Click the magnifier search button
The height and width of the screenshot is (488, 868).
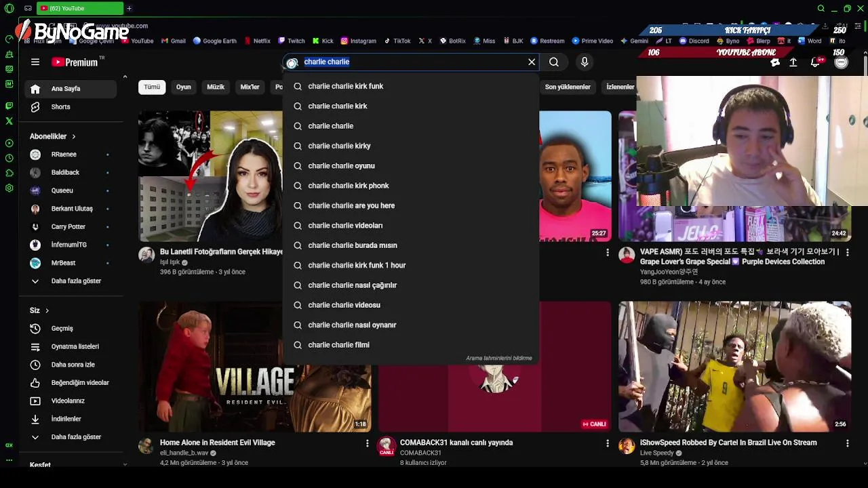coord(554,62)
